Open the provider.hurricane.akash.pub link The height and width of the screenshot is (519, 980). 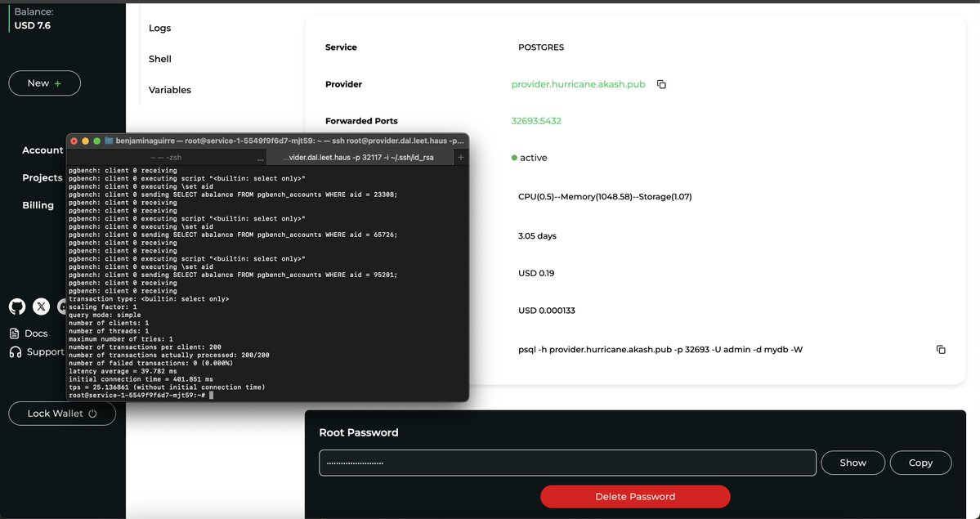[x=578, y=84]
